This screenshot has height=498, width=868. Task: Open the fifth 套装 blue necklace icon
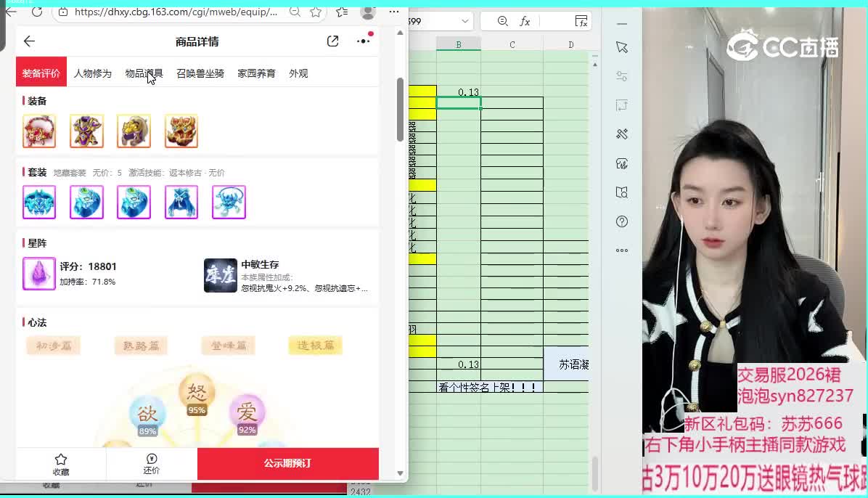(229, 203)
